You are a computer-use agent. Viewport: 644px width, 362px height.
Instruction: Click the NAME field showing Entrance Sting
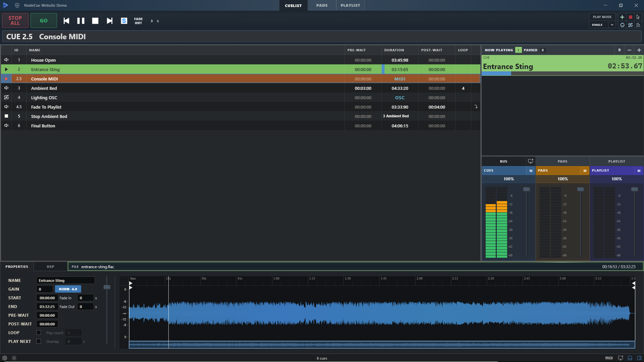coord(65,280)
